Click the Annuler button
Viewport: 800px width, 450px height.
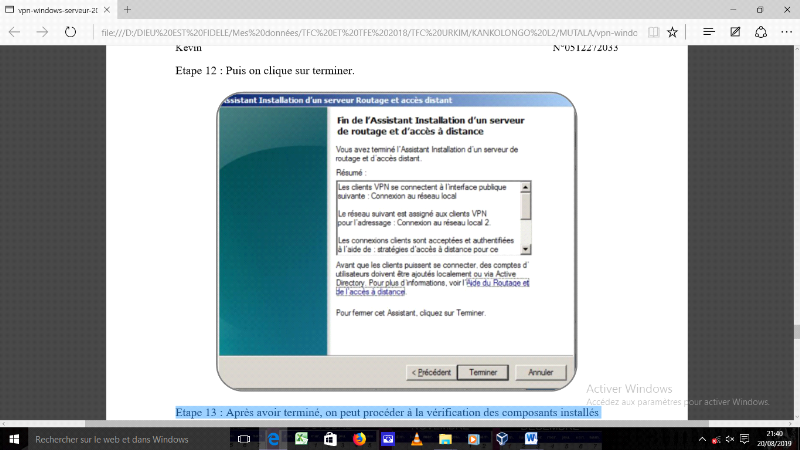coord(540,372)
